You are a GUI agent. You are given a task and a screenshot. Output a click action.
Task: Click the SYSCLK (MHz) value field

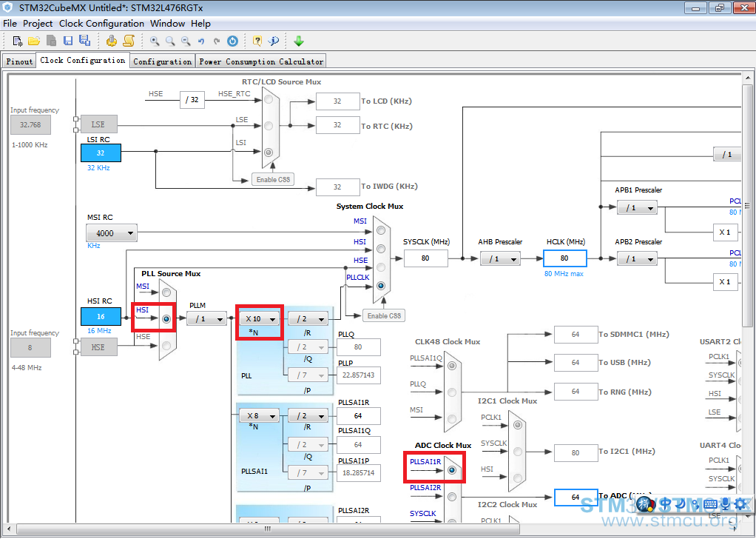(426, 258)
